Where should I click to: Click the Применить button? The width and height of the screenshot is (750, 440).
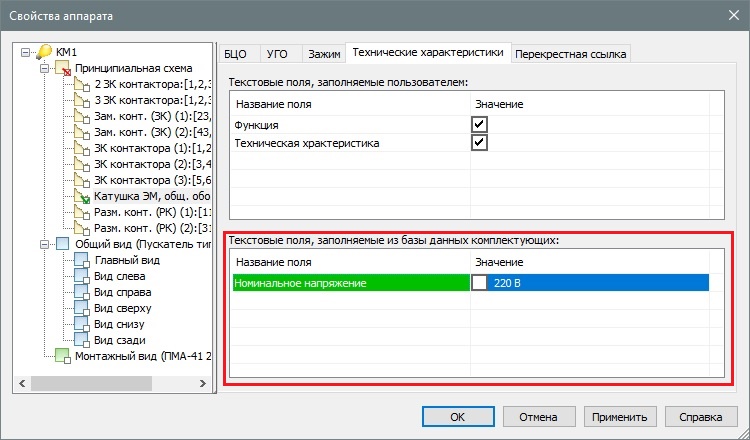[x=620, y=416]
